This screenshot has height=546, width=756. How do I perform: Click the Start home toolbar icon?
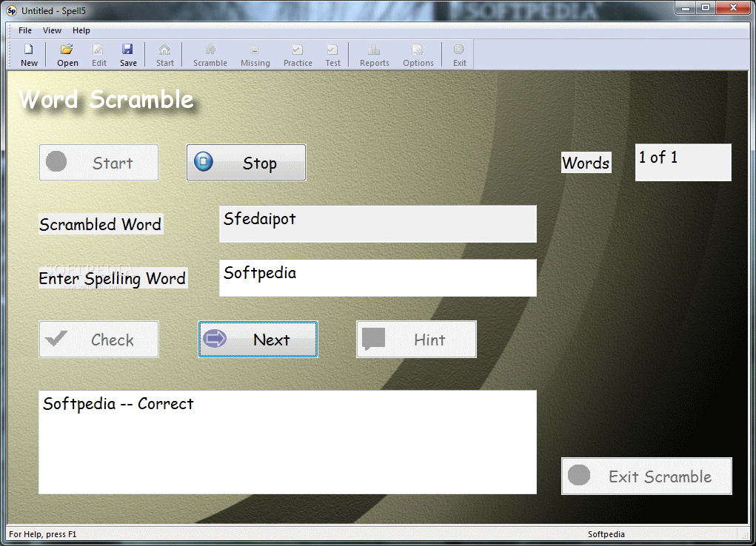(x=165, y=55)
